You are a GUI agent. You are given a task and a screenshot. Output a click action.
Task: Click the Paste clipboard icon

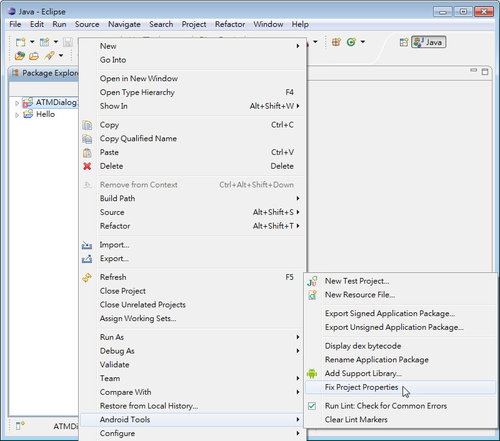[x=87, y=153]
